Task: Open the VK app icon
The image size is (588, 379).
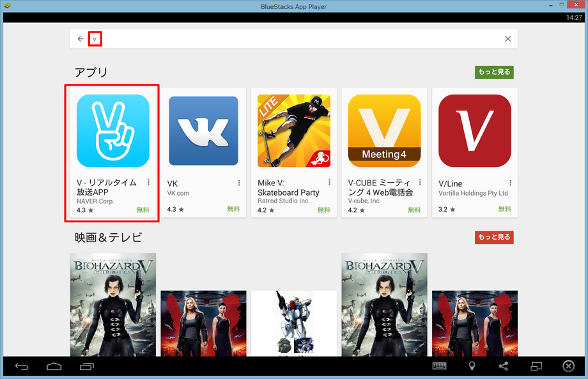Action: point(203,130)
